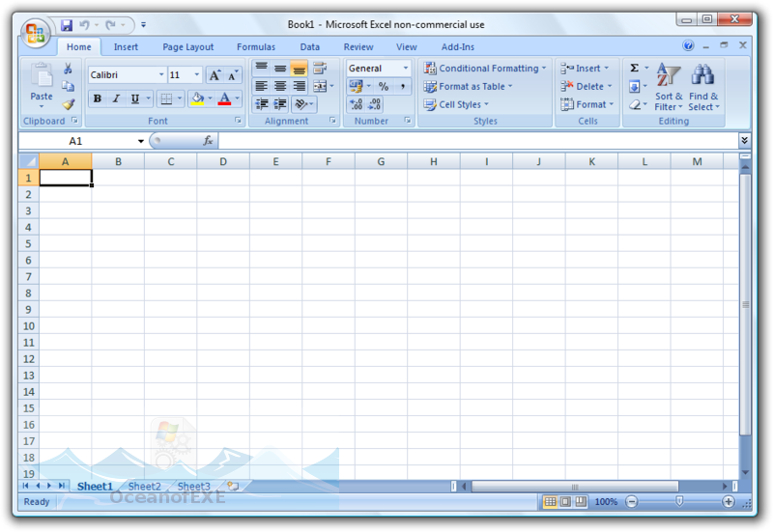The width and height of the screenshot is (773, 532).
Task: Open the General number format dropdown
Action: (406, 69)
